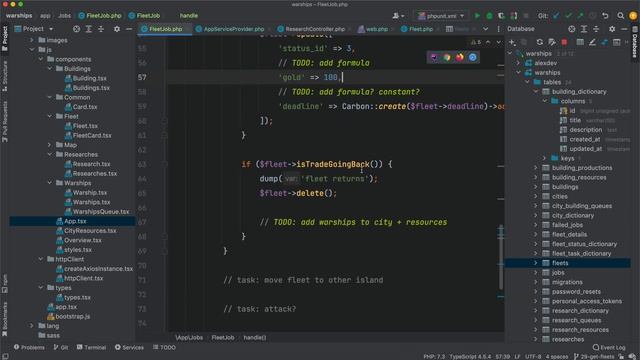Click UTF-8 encoding in status bar
Screen dimensions: 640x360
coord(533,357)
